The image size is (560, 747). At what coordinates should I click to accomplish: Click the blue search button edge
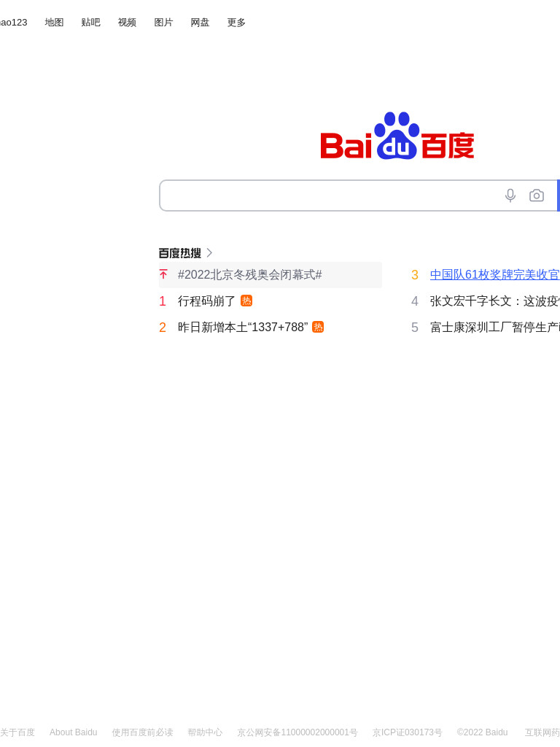click(x=558, y=196)
